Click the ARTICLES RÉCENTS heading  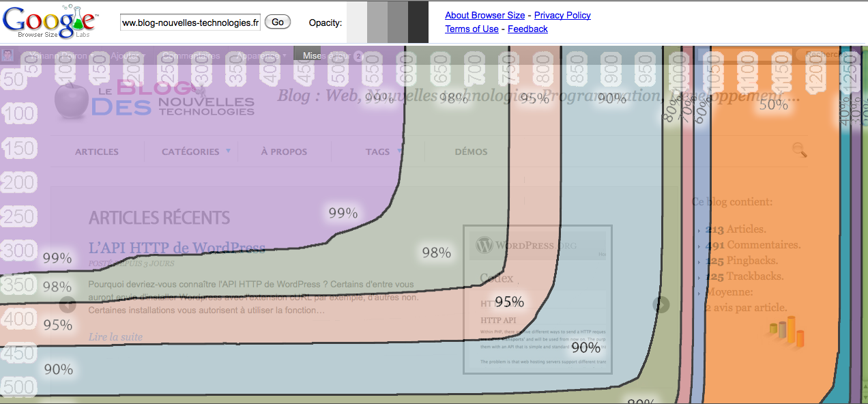[x=159, y=218]
